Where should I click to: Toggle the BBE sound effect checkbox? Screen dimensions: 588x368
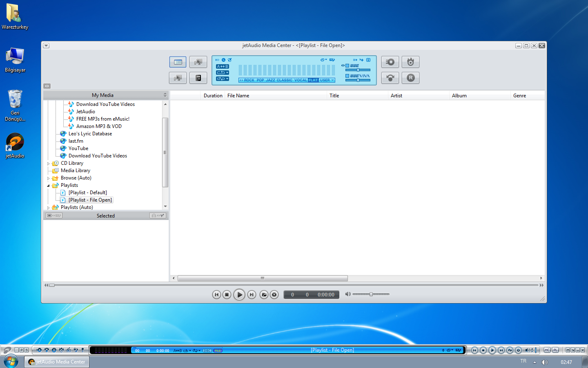(347, 66)
